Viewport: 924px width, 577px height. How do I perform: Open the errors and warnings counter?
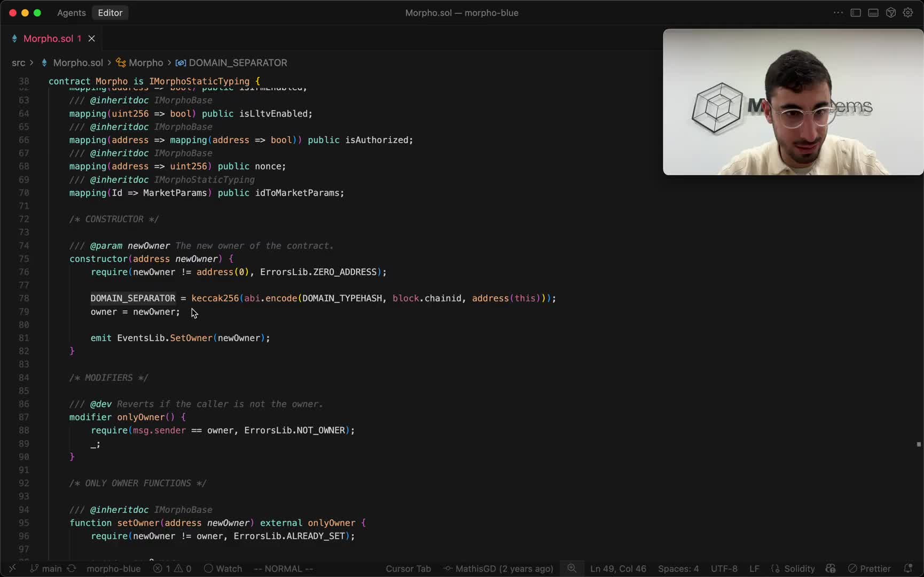coord(172,568)
